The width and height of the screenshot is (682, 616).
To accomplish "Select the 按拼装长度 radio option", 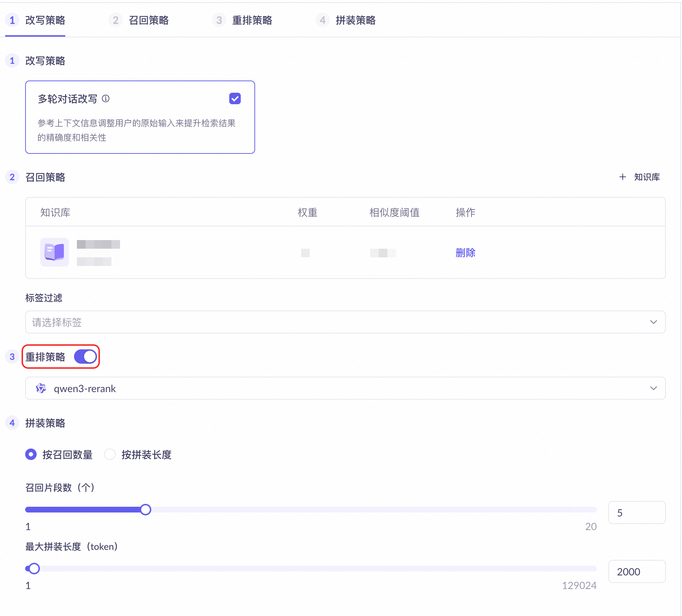I will click(110, 454).
